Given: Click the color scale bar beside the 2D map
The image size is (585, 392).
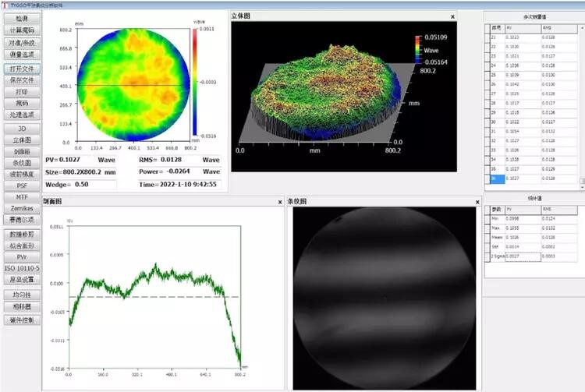Looking at the screenshot, I should pos(193,83).
